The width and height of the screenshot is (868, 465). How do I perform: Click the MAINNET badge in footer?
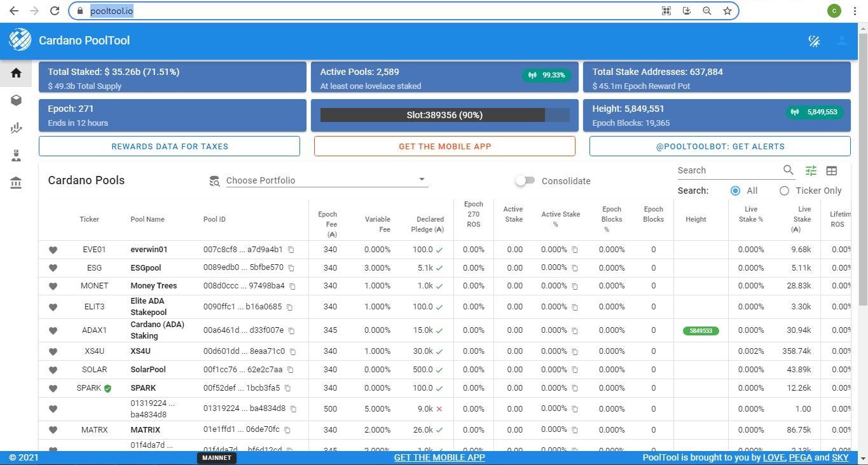point(216,457)
